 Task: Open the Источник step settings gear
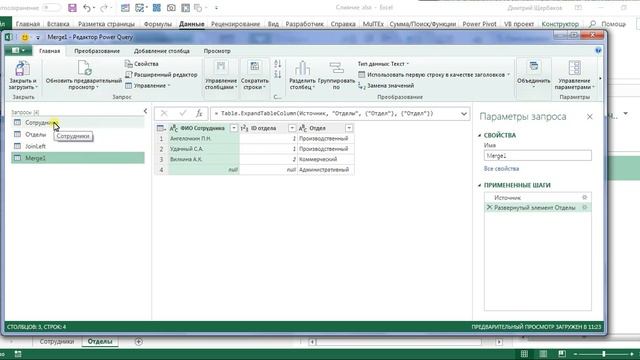(x=584, y=198)
